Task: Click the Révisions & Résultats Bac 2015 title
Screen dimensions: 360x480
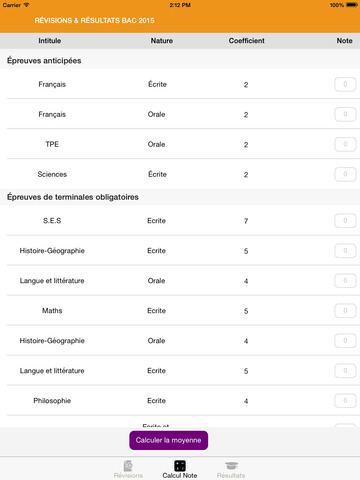Action: click(x=94, y=20)
